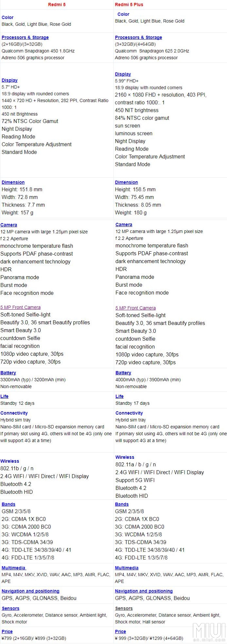Select the Redmi 5 Bands link
This screenshot has height=644, width=227.
click(9, 504)
